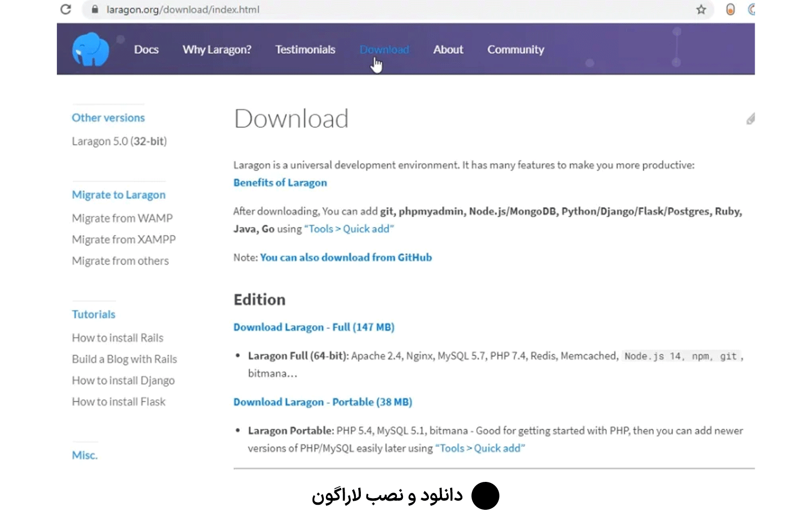
Task: Open the How to install Flask tutorial
Action: (119, 402)
